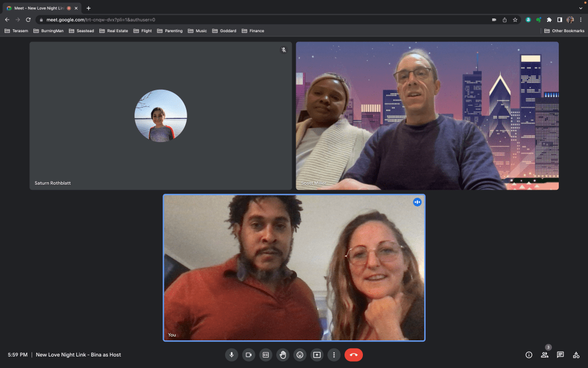Click Saturn Rothblatt's profile picture tile
This screenshot has height=368, width=588.
pyautogui.click(x=160, y=116)
